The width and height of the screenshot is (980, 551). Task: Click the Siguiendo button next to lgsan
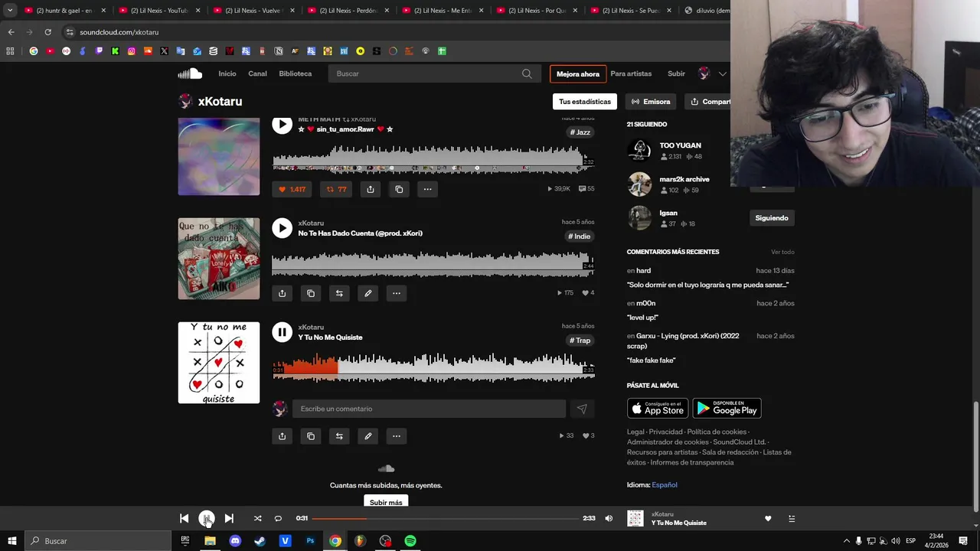pyautogui.click(x=772, y=218)
